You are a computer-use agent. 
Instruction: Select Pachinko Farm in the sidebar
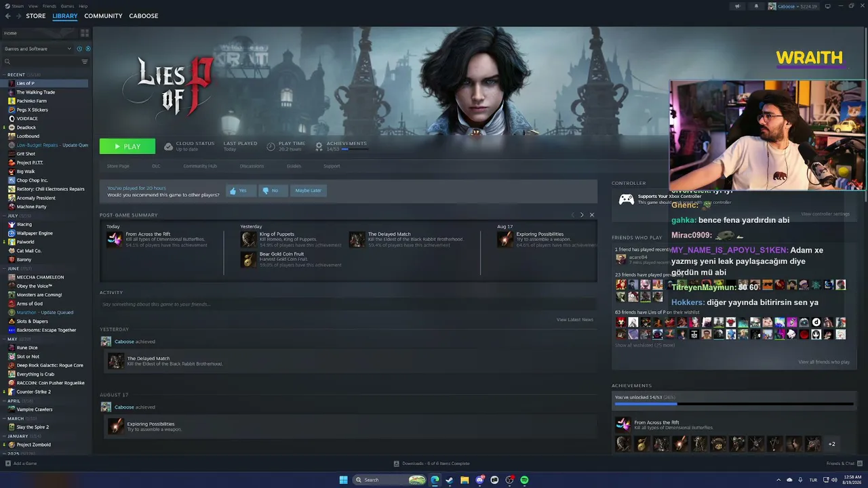pos(31,101)
